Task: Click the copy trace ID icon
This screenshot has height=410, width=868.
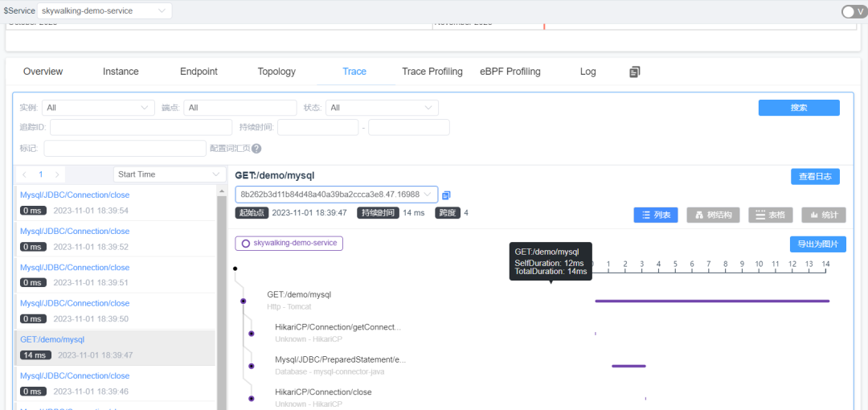Action: click(447, 195)
